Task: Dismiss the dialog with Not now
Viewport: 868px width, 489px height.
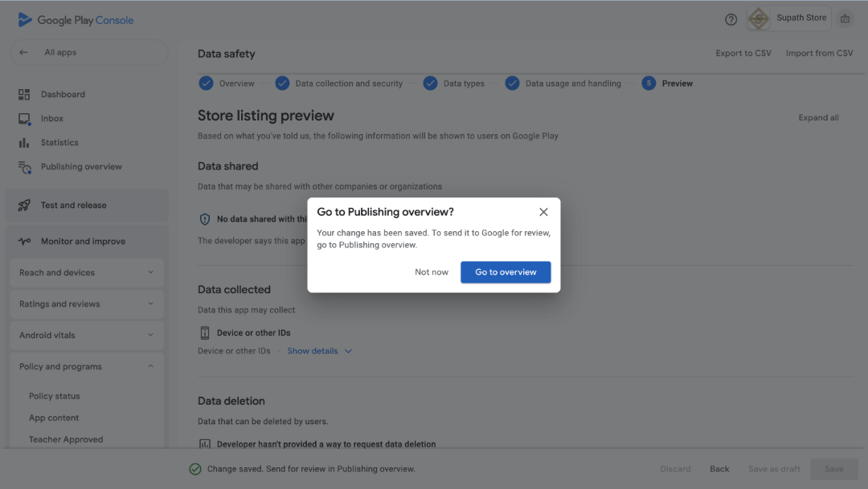Action: 432,272
